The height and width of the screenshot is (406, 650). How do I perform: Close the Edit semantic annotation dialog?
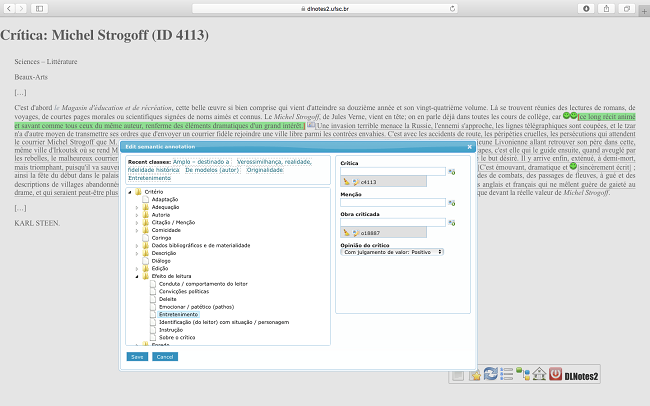pos(471,148)
